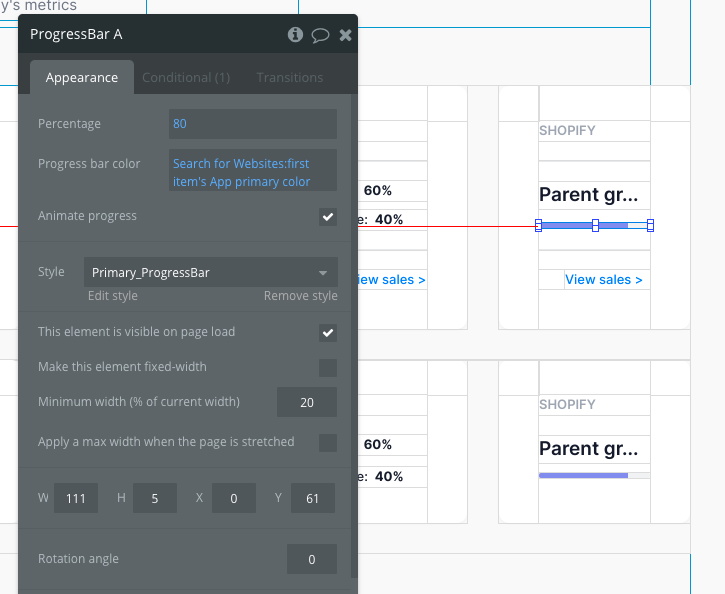The height and width of the screenshot is (594, 725).
Task: Enable Apply a max width when page stretched
Action: (x=328, y=442)
